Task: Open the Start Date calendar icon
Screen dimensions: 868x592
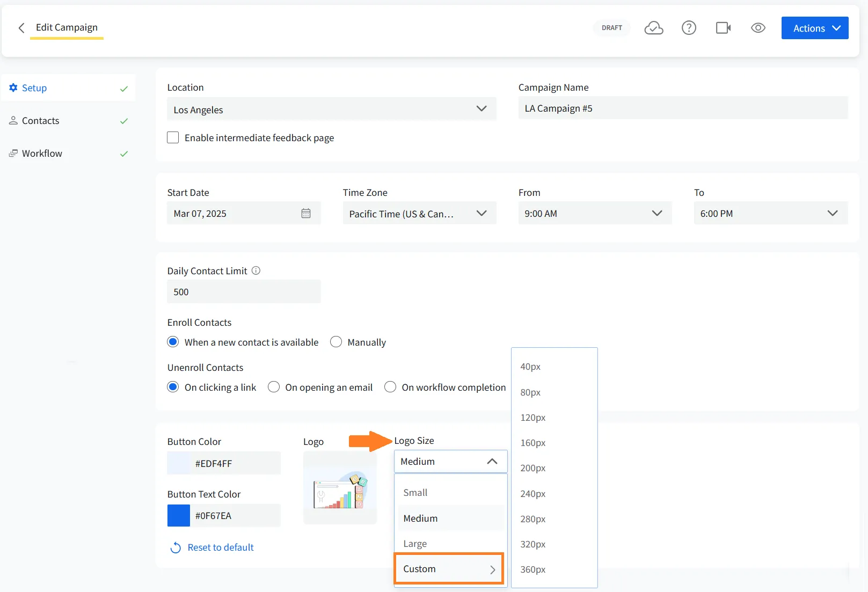Action: pyautogui.click(x=306, y=213)
